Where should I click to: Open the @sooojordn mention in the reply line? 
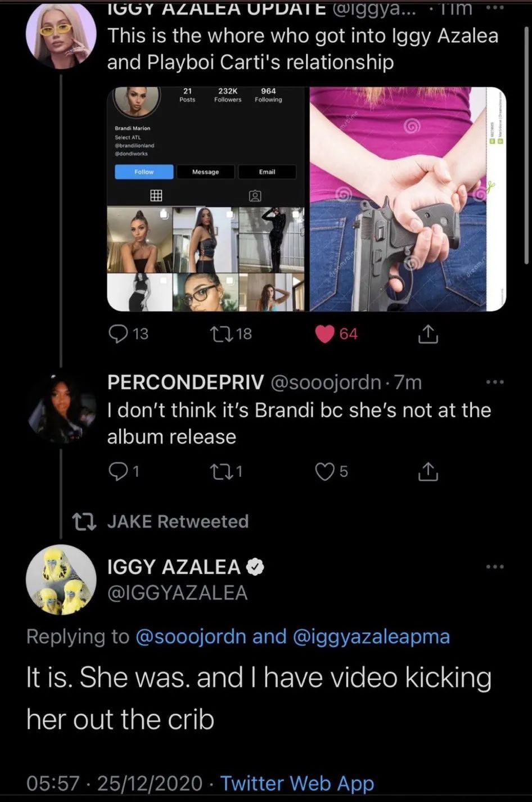pos(191,636)
